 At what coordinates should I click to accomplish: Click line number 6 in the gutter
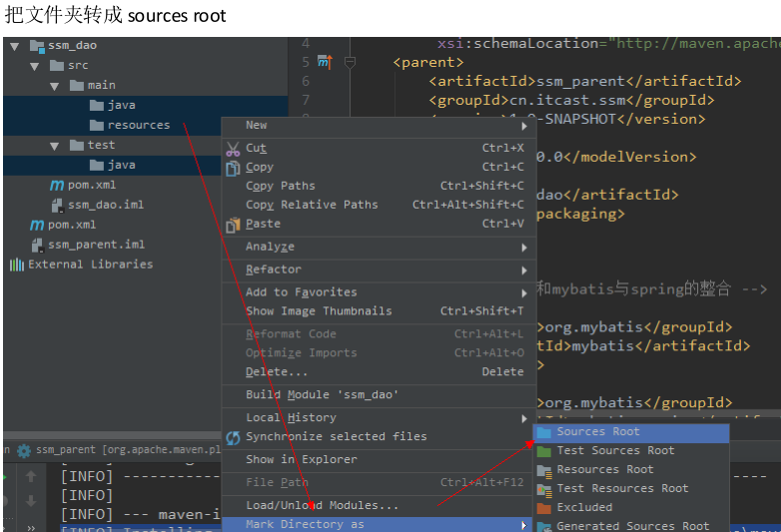point(306,82)
